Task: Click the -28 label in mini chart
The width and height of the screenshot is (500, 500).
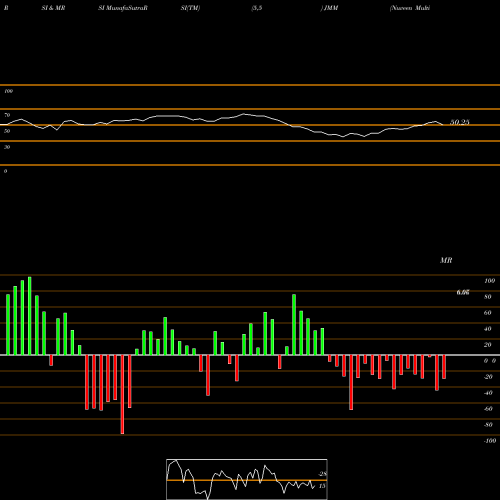Action: [x=322, y=474]
